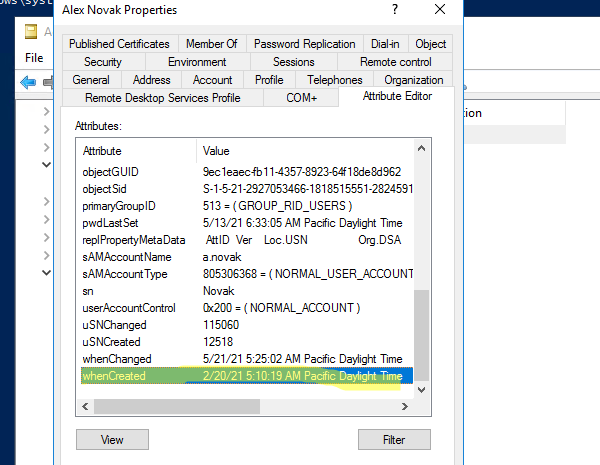Switch to the Telephones tab
Viewport: 600px width, 465px height.
point(334,80)
